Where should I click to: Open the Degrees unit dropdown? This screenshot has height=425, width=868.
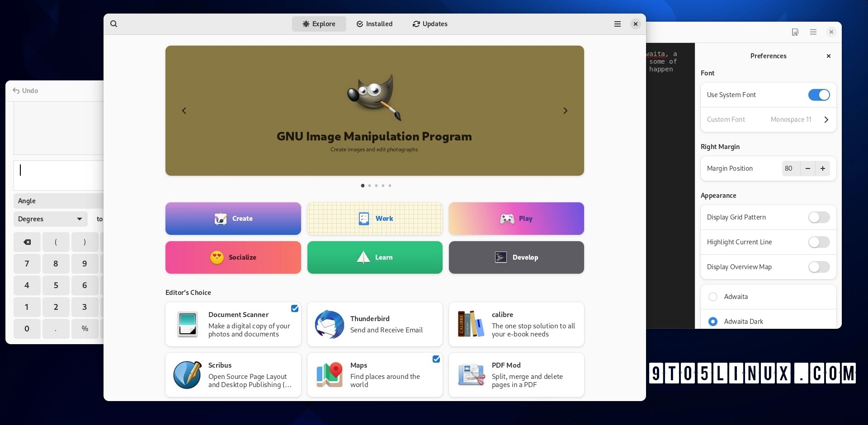coord(50,219)
